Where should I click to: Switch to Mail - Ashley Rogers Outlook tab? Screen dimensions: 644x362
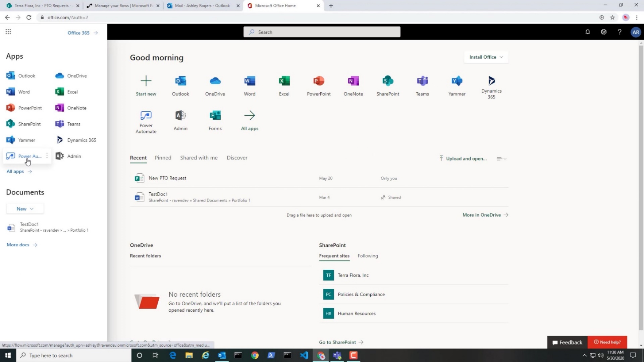click(202, 6)
